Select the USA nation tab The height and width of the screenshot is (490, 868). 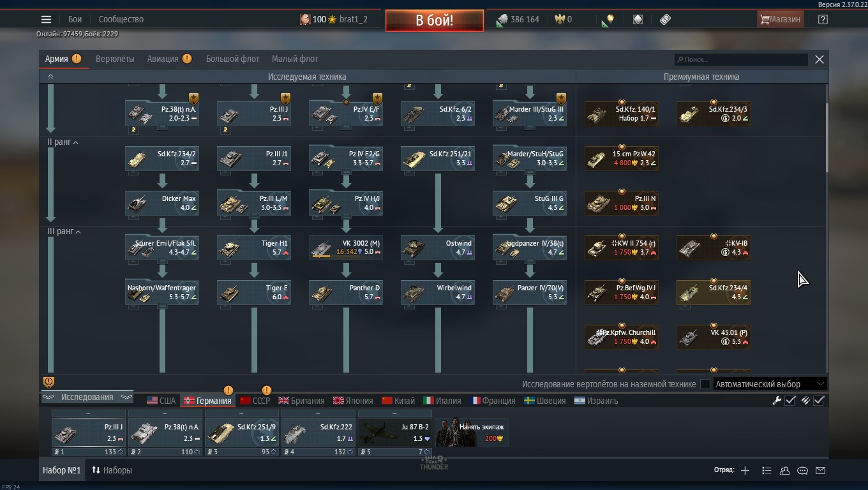[x=161, y=401]
